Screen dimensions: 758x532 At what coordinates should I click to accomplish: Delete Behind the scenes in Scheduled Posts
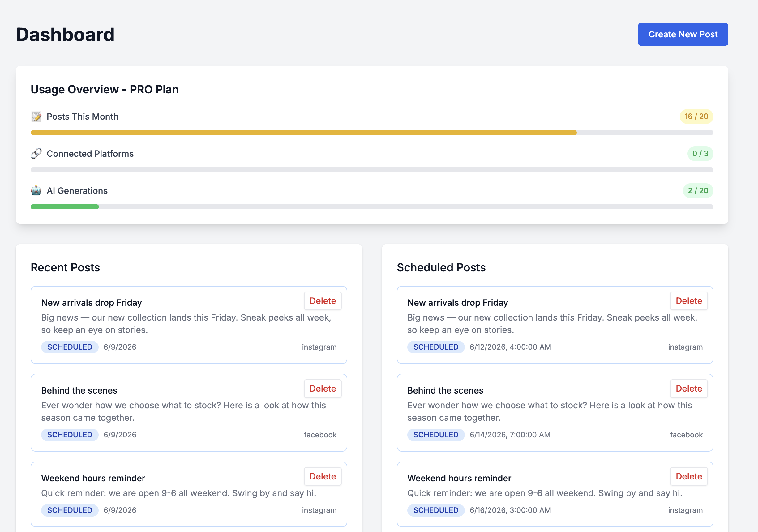coord(689,389)
